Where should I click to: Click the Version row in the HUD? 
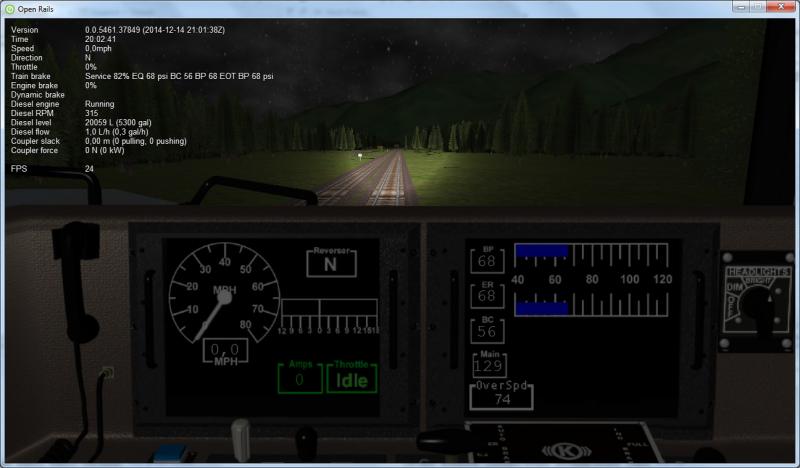point(118,30)
